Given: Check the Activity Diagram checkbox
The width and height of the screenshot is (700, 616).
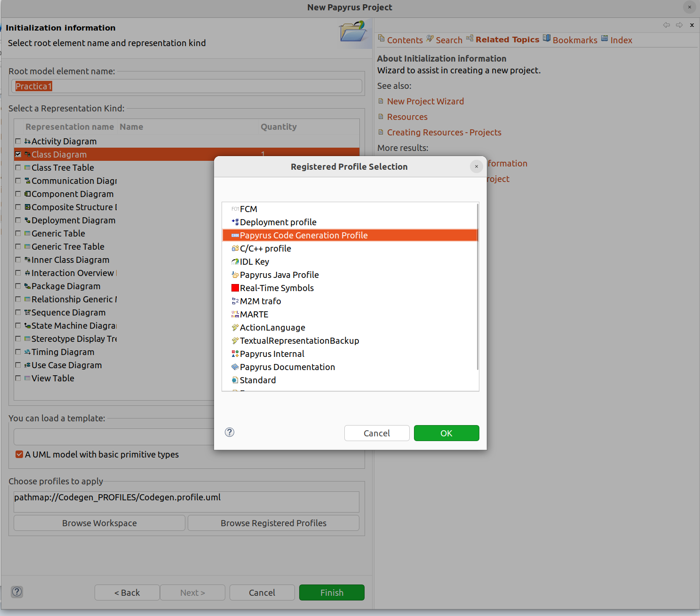Looking at the screenshot, I should pos(18,141).
